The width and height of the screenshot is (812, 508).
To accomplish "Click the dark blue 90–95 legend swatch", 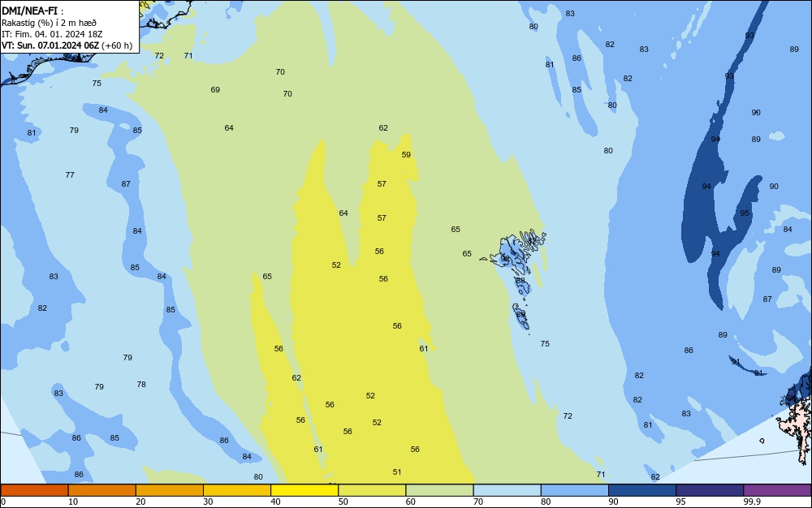I will [642, 490].
